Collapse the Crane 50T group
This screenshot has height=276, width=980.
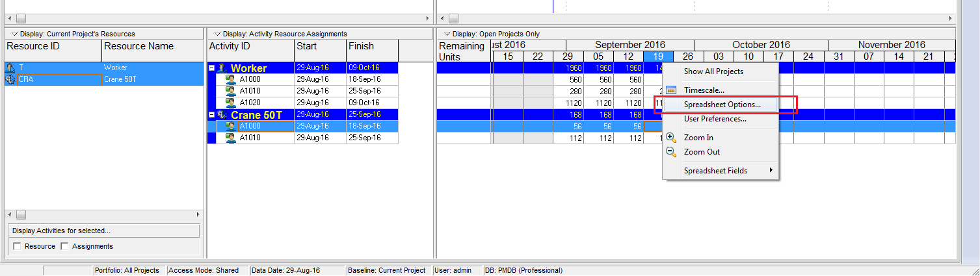(x=212, y=115)
